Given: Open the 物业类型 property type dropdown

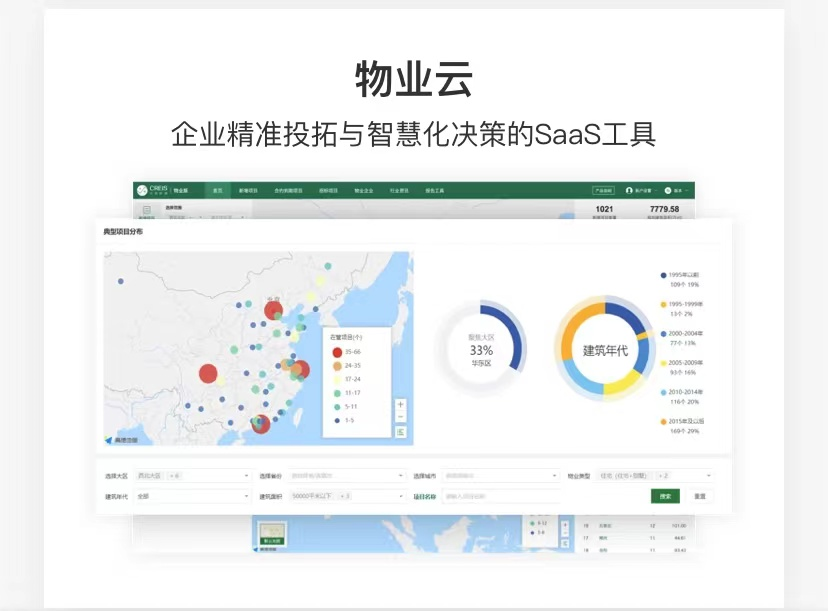Looking at the screenshot, I should tap(654, 476).
